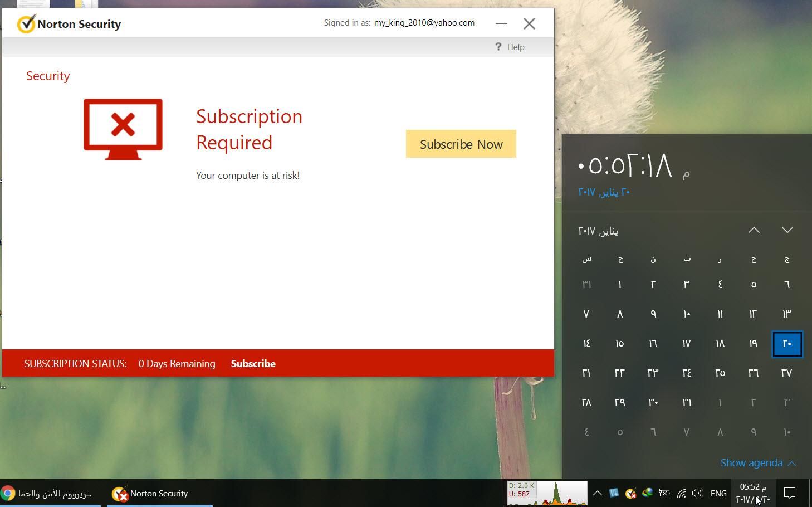Close the Norton Security window
This screenshot has height=507, width=812.
coord(529,23)
